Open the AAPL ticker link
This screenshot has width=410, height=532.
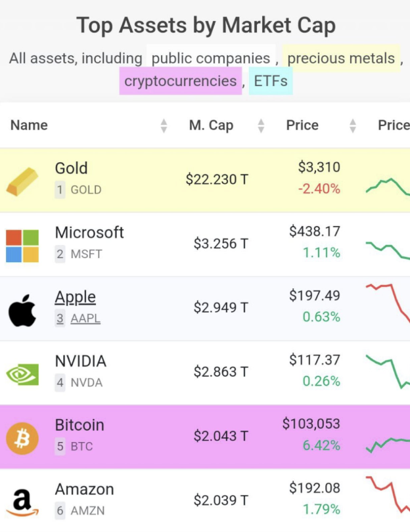coord(85,319)
